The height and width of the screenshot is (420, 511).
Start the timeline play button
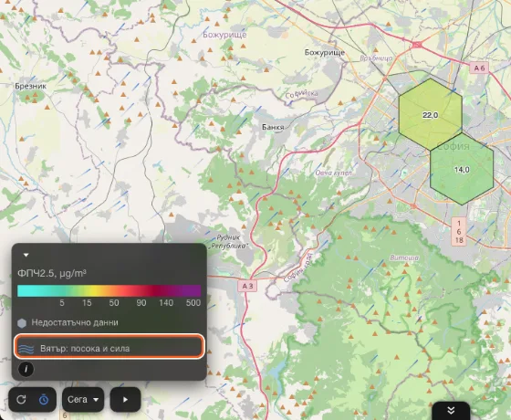(x=126, y=400)
